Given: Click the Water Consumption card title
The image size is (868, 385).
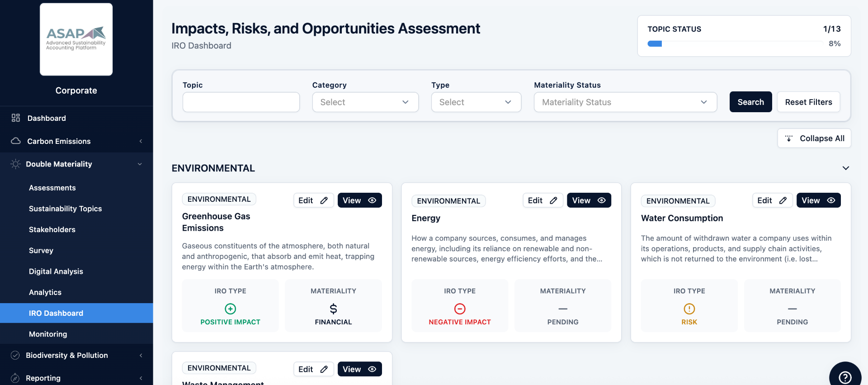Looking at the screenshot, I should pyautogui.click(x=682, y=218).
